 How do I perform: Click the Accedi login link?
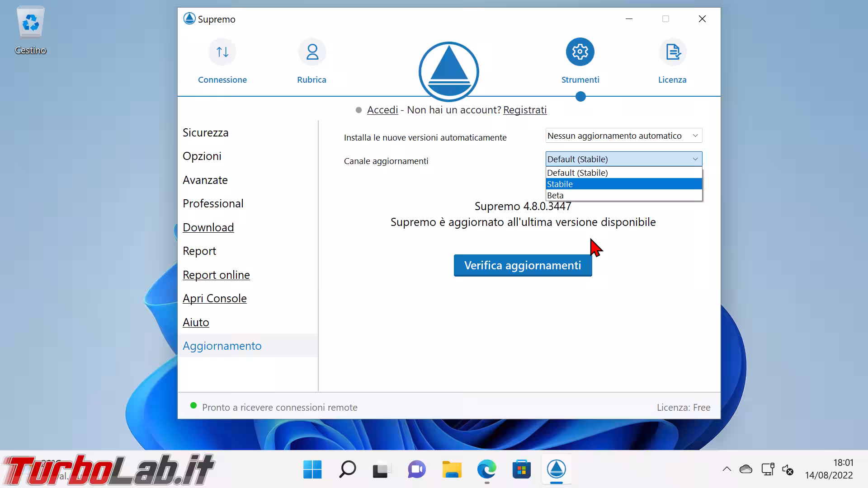pyautogui.click(x=382, y=110)
